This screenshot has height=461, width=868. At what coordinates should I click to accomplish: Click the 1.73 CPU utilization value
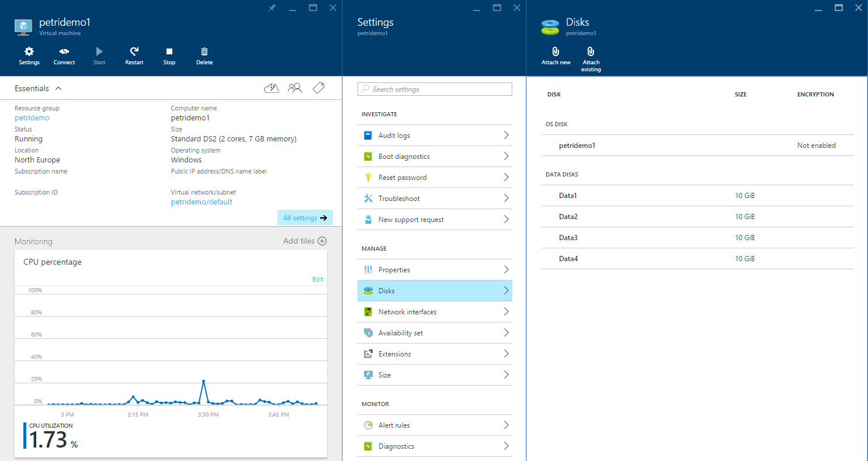point(48,440)
